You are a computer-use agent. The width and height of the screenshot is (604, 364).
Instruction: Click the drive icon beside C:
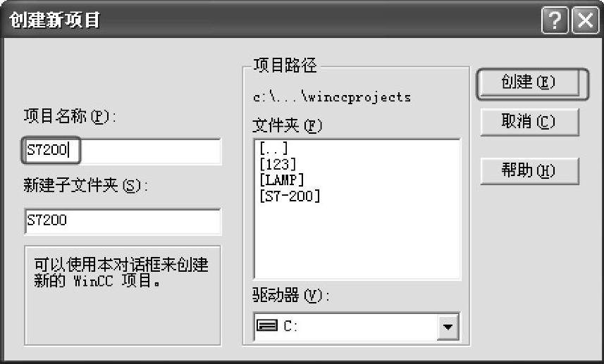[x=266, y=326]
